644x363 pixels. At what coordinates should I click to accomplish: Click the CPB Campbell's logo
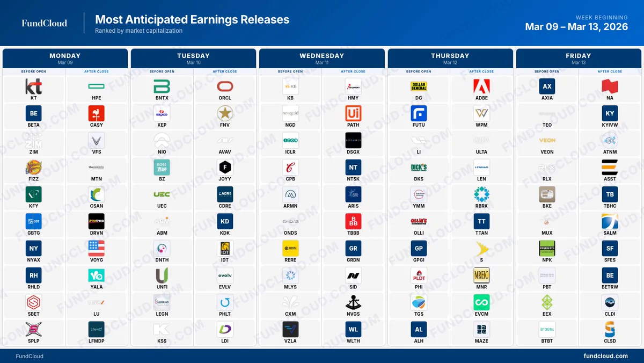pos(290,168)
